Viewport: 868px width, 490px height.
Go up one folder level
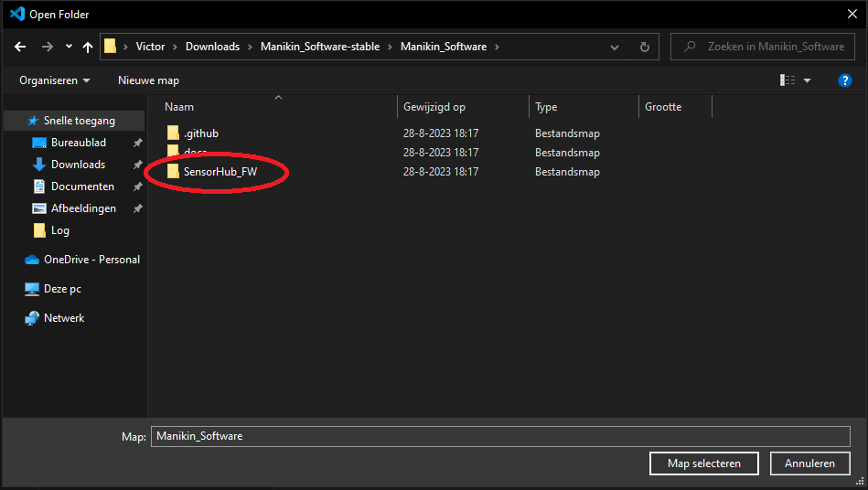[x=88, y=47]
